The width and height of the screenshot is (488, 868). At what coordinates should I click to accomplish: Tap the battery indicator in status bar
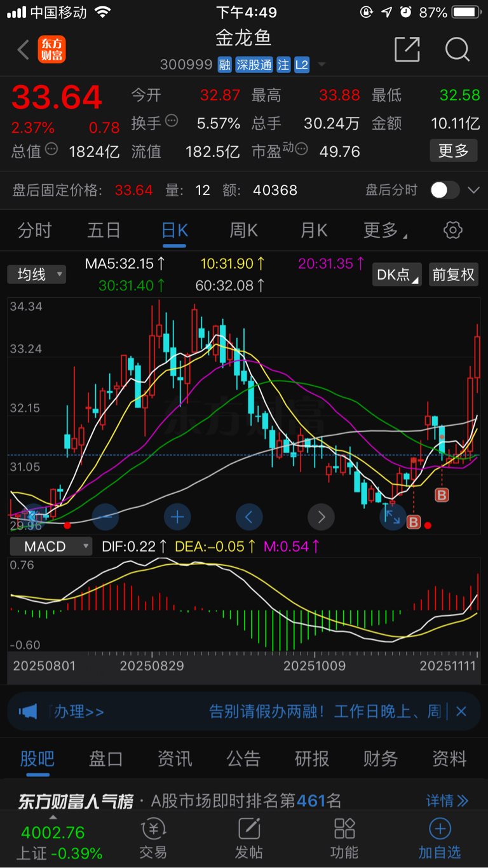pos(466,12)
